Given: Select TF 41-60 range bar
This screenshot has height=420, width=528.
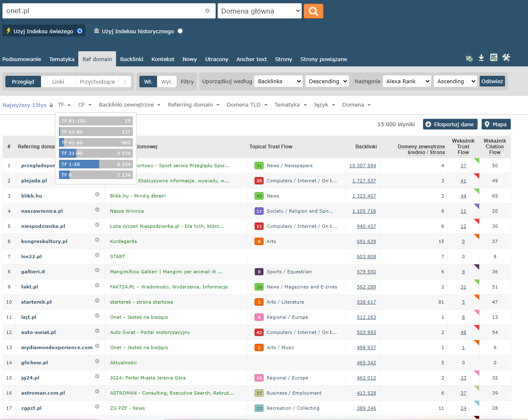Looking at the screenshot, I should (96, 143).
